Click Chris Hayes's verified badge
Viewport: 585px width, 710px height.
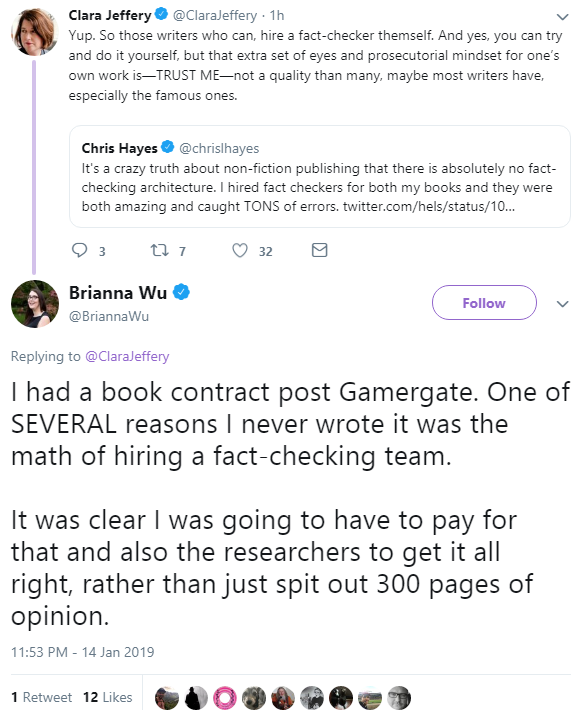pyautogui.click(x=168, y=147)
